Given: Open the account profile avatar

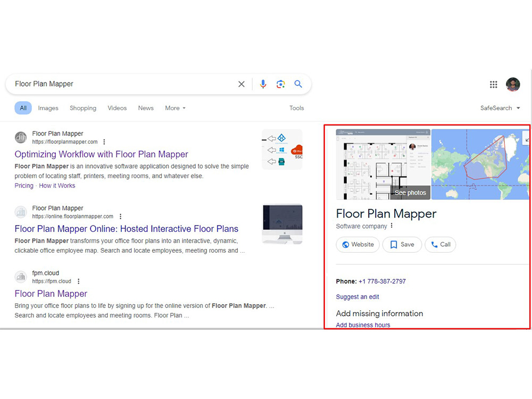Looking at the screenshot, I should 513,85.
